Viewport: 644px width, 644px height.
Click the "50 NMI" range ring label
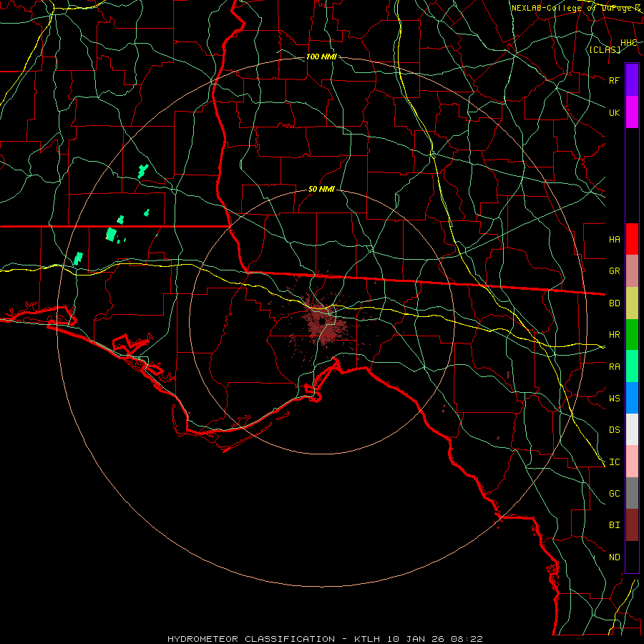tap(321, 190)
